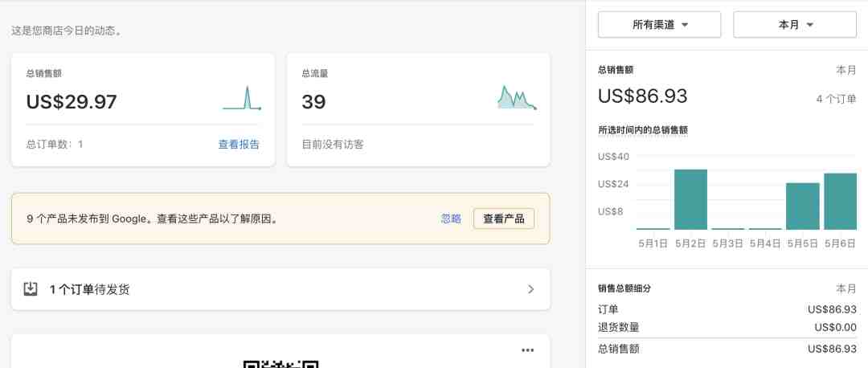The width and height of the screenshot is (868, 368).
Task: Click the QR code thumbnail
Action: [280, 364]
